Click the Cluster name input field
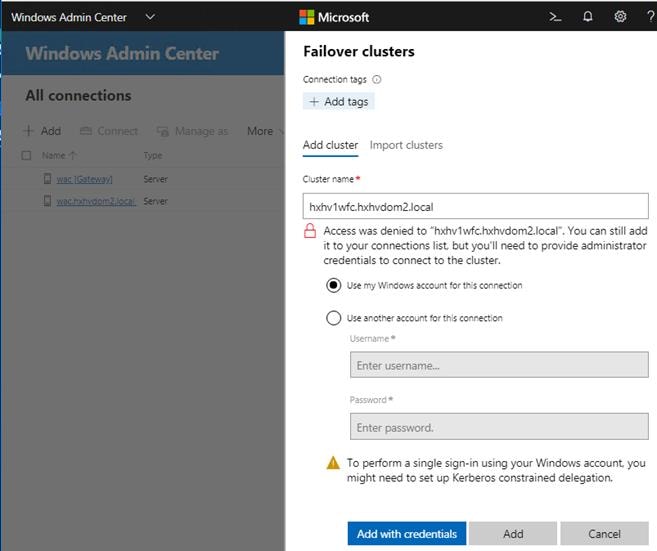Screen dimensions: 657x551 [x=476, y=206]
